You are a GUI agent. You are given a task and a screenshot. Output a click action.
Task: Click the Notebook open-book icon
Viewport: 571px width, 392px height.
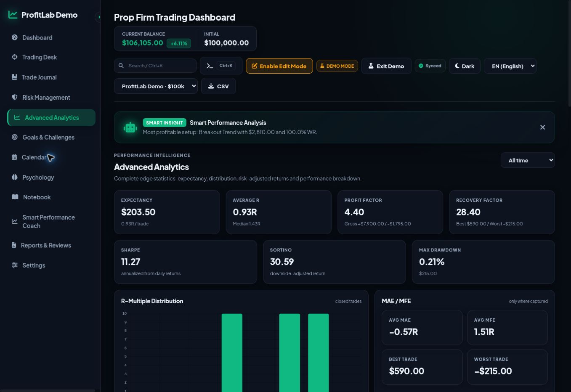15,197
